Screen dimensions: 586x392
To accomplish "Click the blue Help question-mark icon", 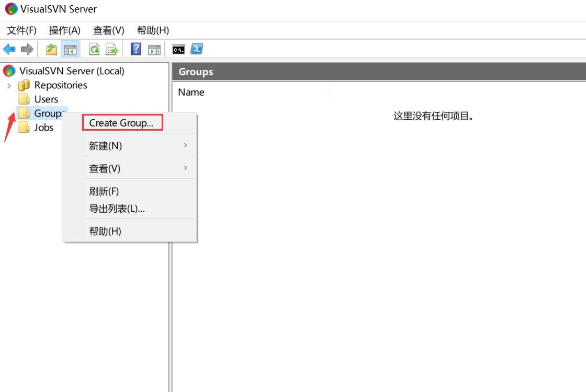I will 136,49.
